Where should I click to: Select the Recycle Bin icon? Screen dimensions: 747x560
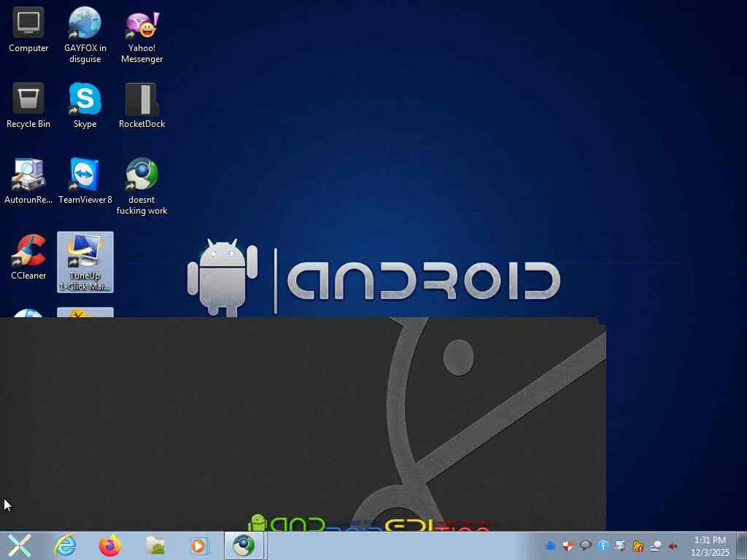pyautogui.click(x=28, y=106)
